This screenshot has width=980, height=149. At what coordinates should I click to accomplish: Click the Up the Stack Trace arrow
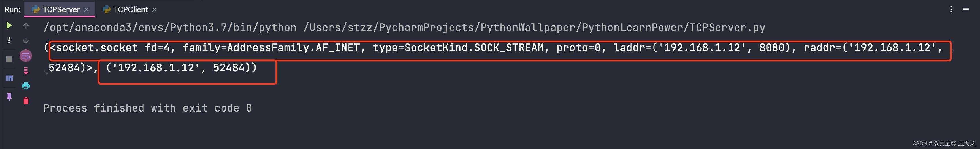tap(26, 26)
